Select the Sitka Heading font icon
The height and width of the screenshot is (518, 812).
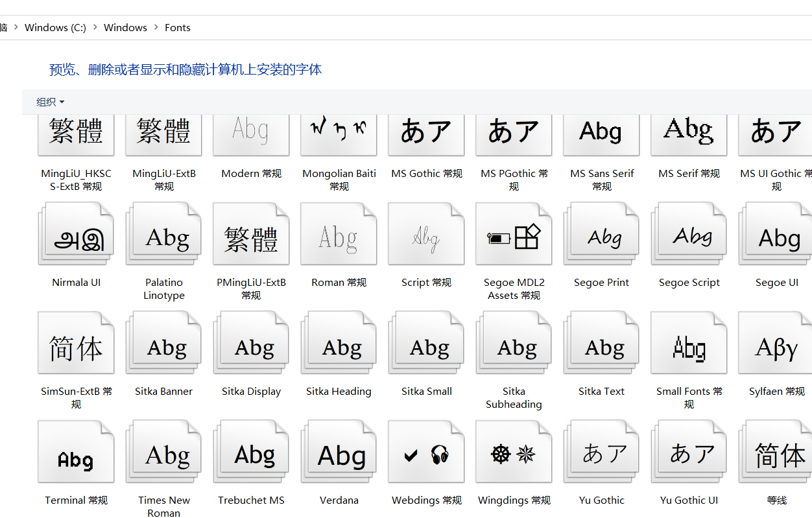point(339,342)
